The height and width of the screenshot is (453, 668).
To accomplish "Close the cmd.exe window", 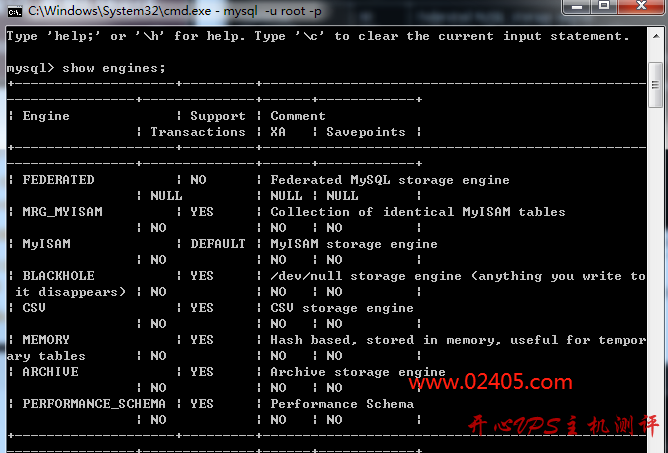I will click(641, 6).
